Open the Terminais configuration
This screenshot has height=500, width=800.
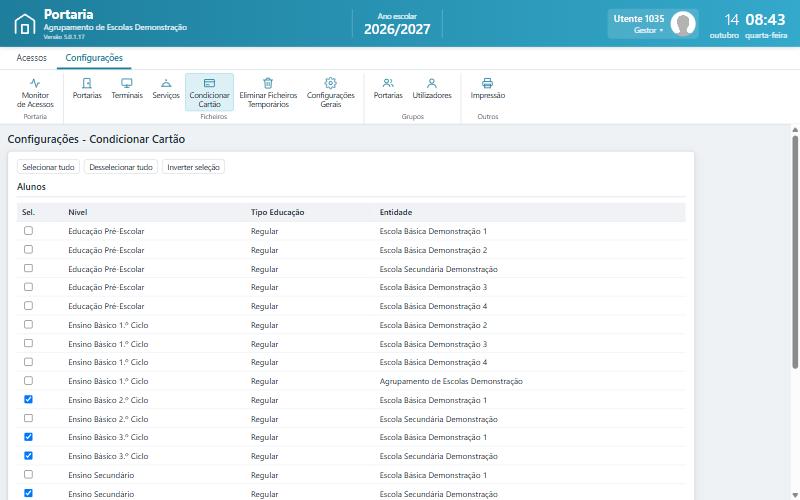(x=127, y=88)
